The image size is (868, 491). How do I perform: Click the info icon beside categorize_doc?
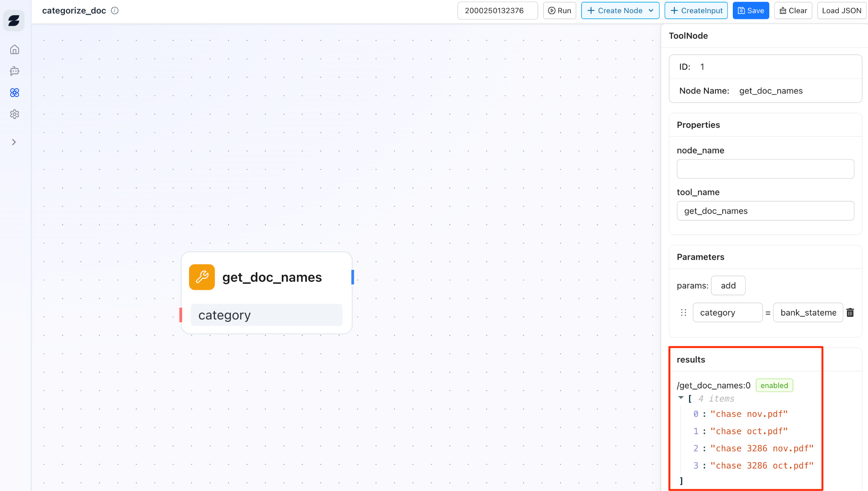click(x=115, y=11)
